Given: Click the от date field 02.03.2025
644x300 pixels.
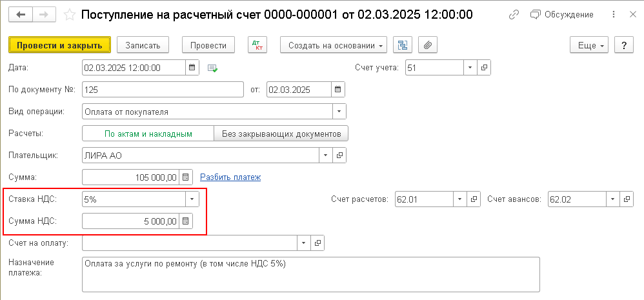Looking at the screenshot, I should [299, 90].
